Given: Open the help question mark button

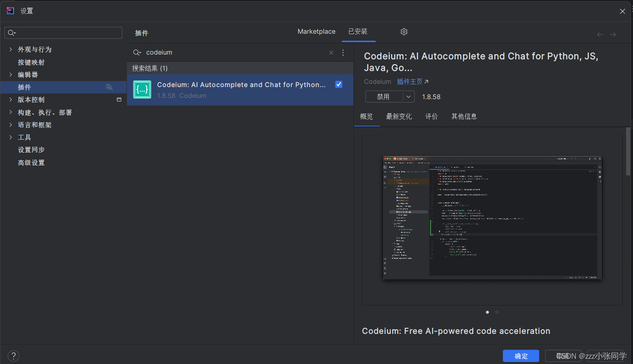Looking at the screenshot, I should (x=13, y=356).
